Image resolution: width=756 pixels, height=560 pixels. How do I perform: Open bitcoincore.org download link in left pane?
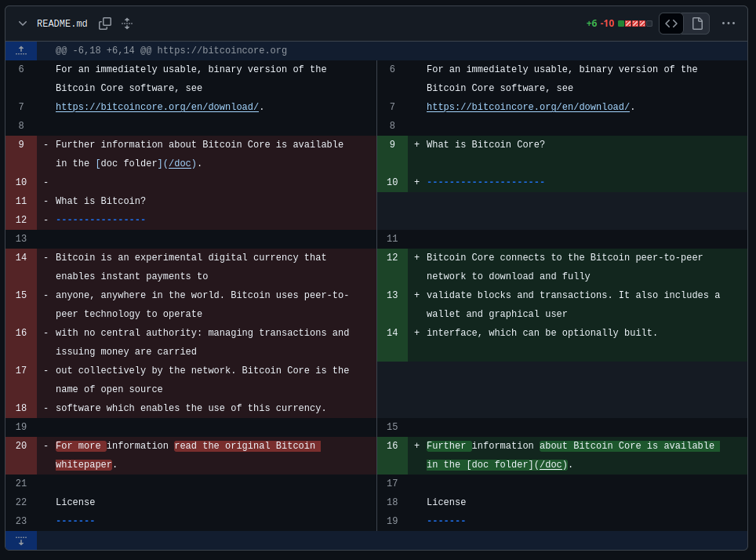pyautogui.click(x=157, y=107)
